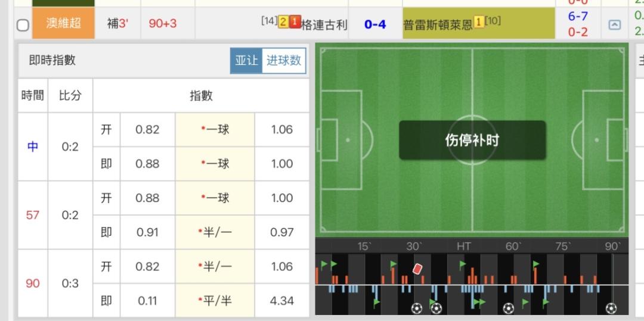This screenshot has height=321, width=644.
Task: Click the 伤停补时 overlay on the pitch
Action: coord(472,141)
